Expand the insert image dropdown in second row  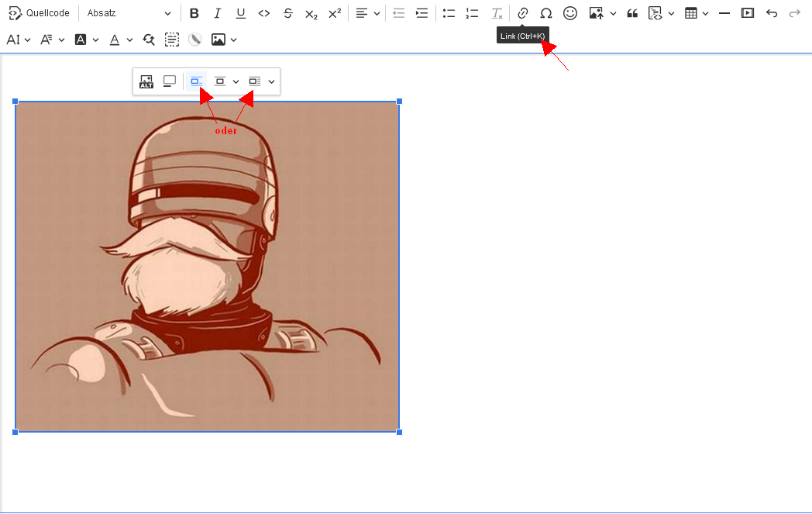[x=233, y=40]
